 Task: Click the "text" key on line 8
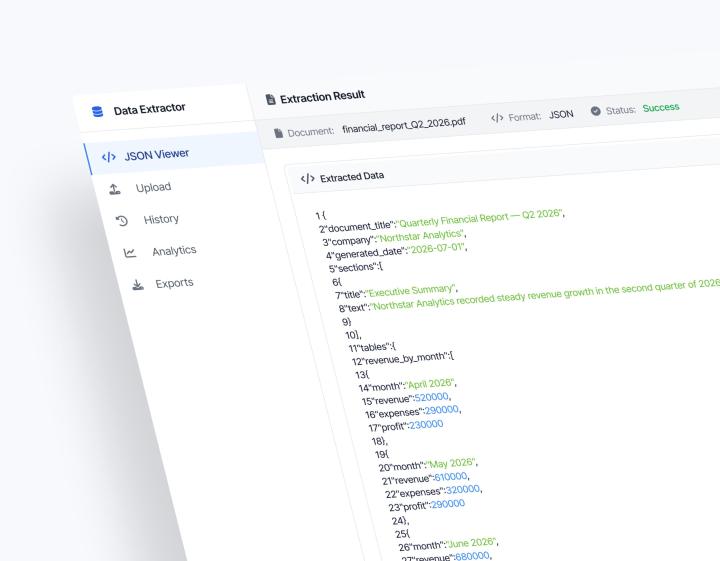[357, 308]
